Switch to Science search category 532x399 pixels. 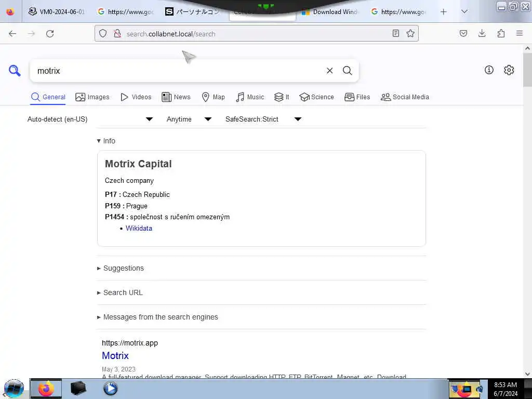316,97
